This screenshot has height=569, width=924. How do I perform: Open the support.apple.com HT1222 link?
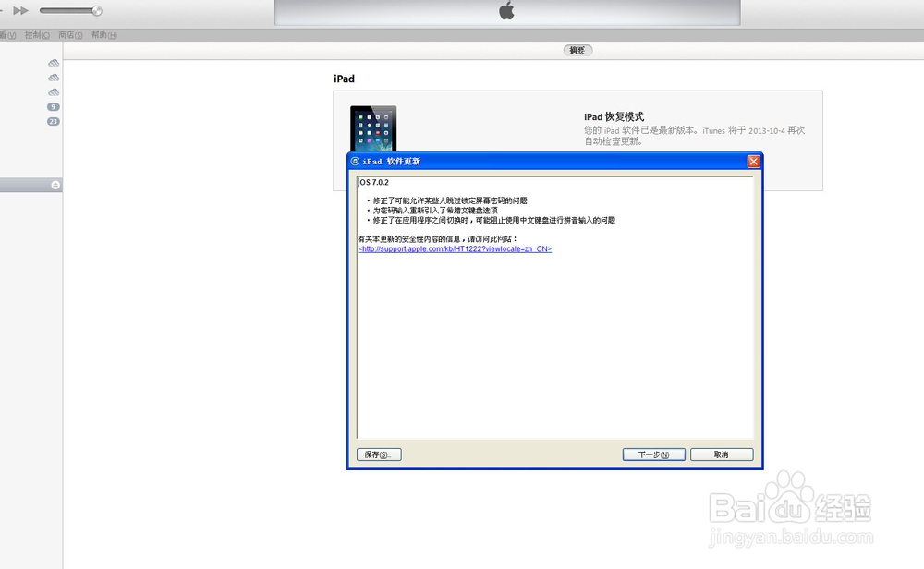click(455, 249)
